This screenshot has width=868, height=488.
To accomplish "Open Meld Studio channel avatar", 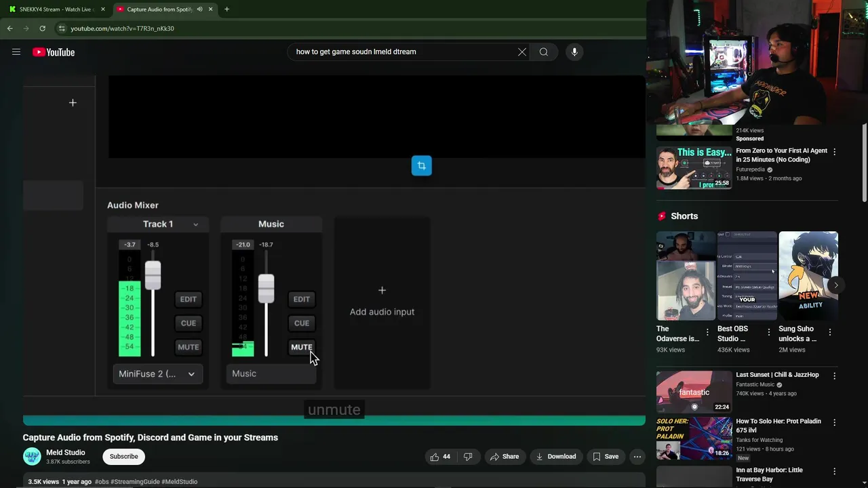I will [32, 457].
